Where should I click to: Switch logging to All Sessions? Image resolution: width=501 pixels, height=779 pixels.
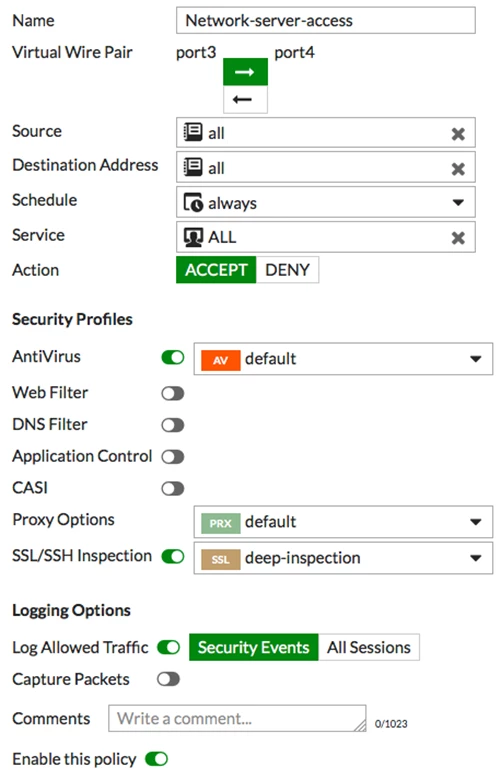coord(369,647)
